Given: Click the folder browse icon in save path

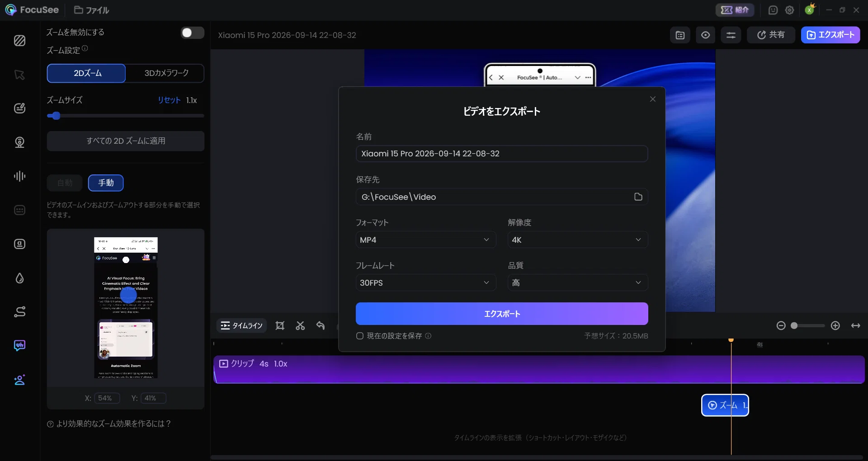Looking at the screenshot, I should 638,197.
